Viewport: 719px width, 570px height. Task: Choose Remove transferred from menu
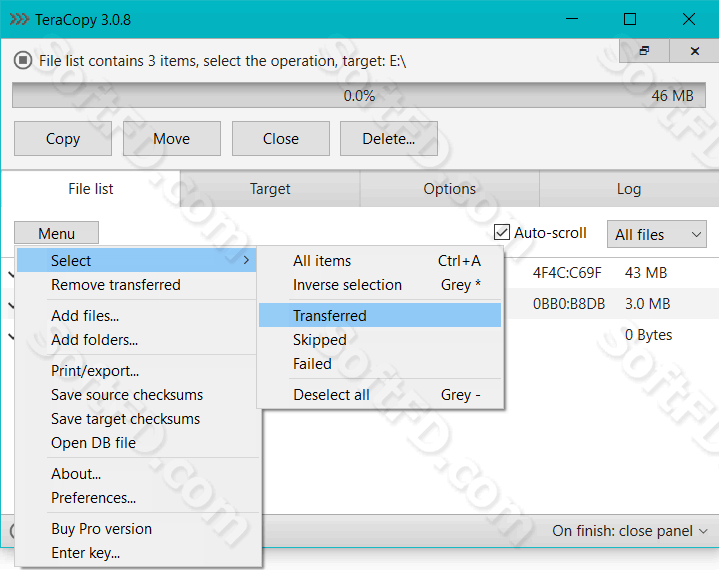(136, 285)
